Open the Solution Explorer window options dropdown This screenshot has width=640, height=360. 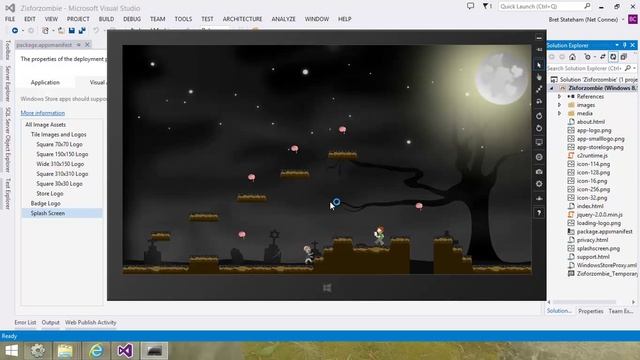click(617, 45)
